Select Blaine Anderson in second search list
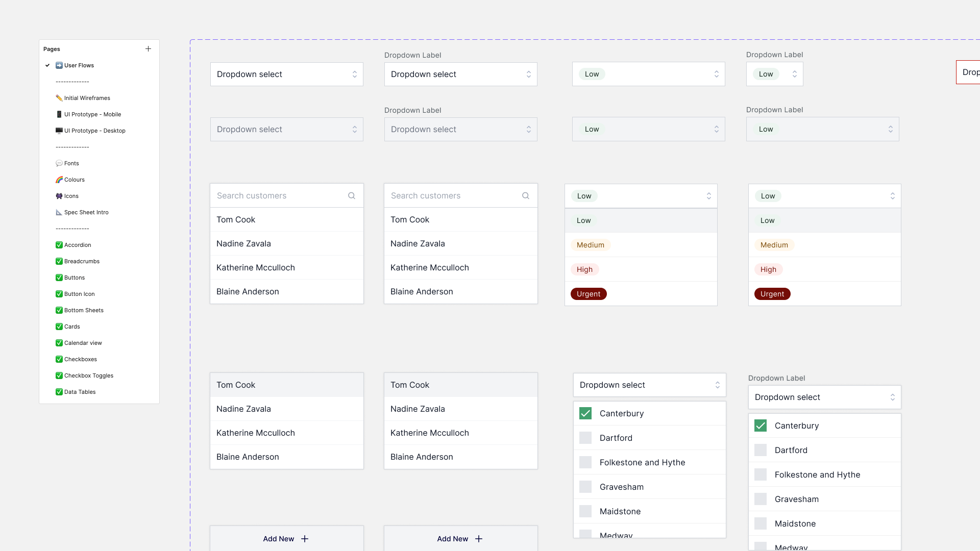 click(461, 291)
